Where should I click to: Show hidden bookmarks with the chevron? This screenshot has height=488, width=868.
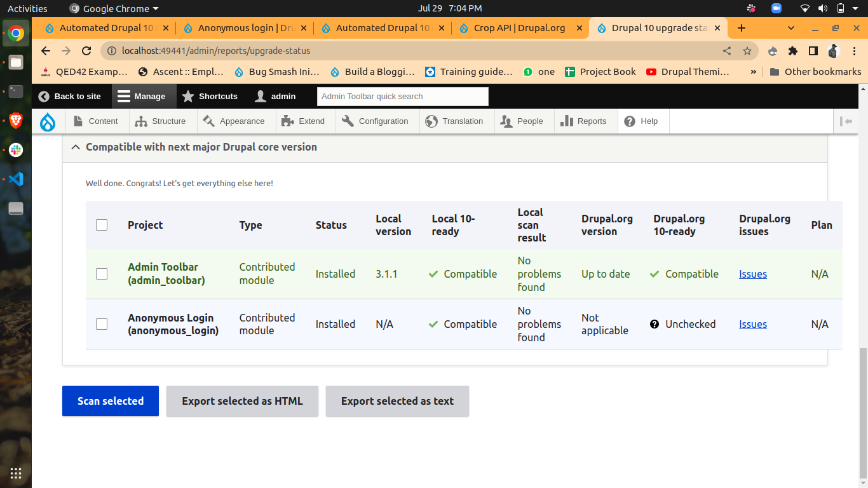point(754,72)
